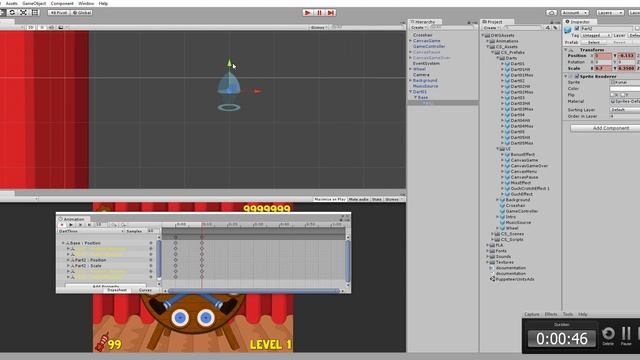Open the GameObject menu

click(x=33, y=3)
